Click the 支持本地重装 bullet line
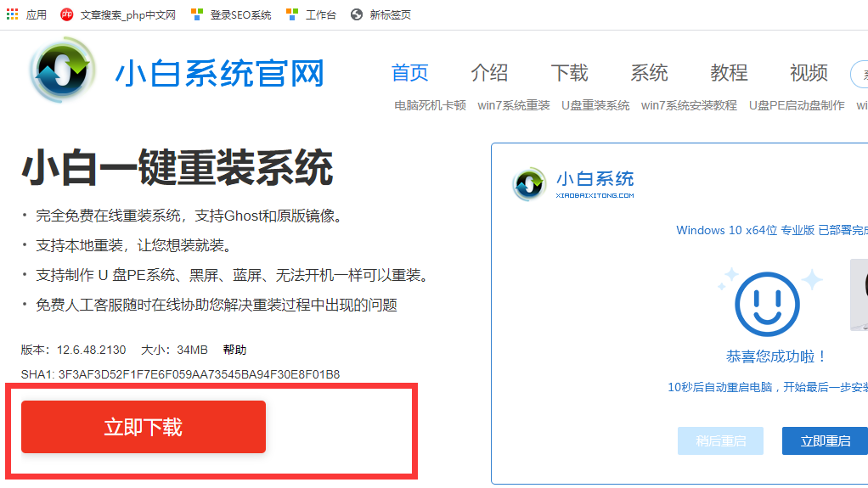The width and height of the screenshot is (868, 488). pyautogui.click(x=133, y=245)
